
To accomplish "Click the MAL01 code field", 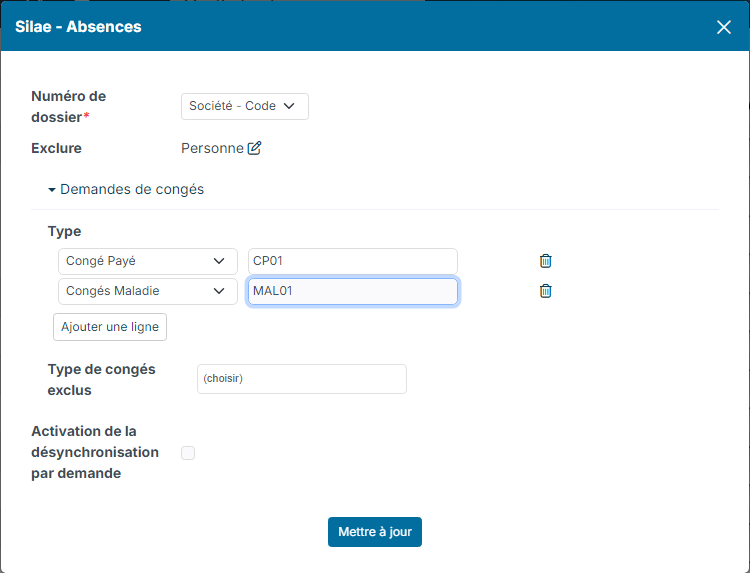I will click(353, 291).
